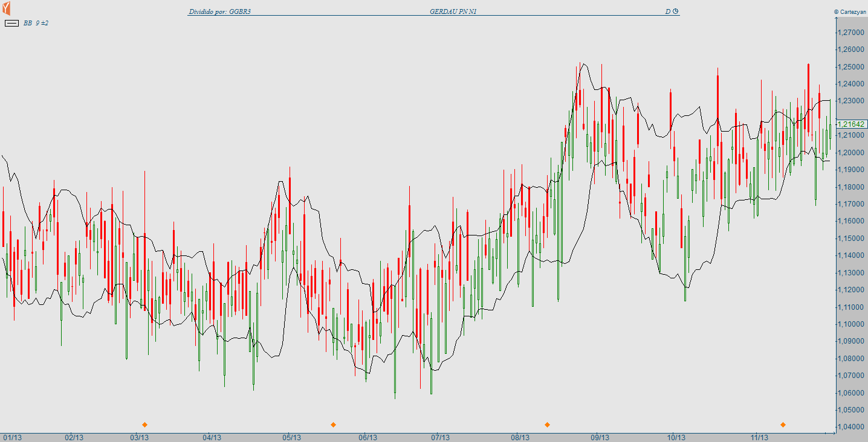This screenshot has width=868, height=442.
Task: Click the 07/13 date label on time axis
Action: (x=440, y=437)
